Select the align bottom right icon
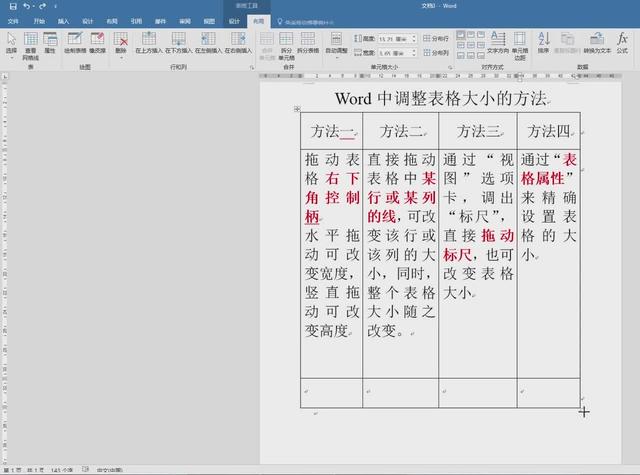 481,55
